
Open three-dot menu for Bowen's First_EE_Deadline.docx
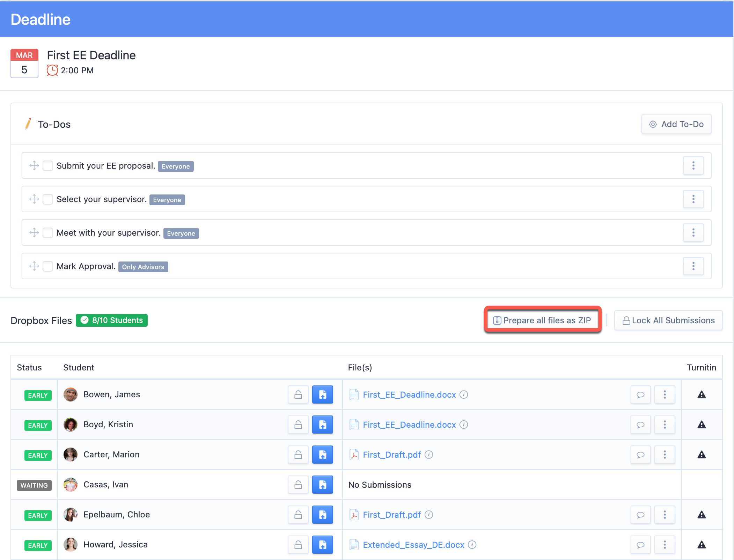[665, 395]
